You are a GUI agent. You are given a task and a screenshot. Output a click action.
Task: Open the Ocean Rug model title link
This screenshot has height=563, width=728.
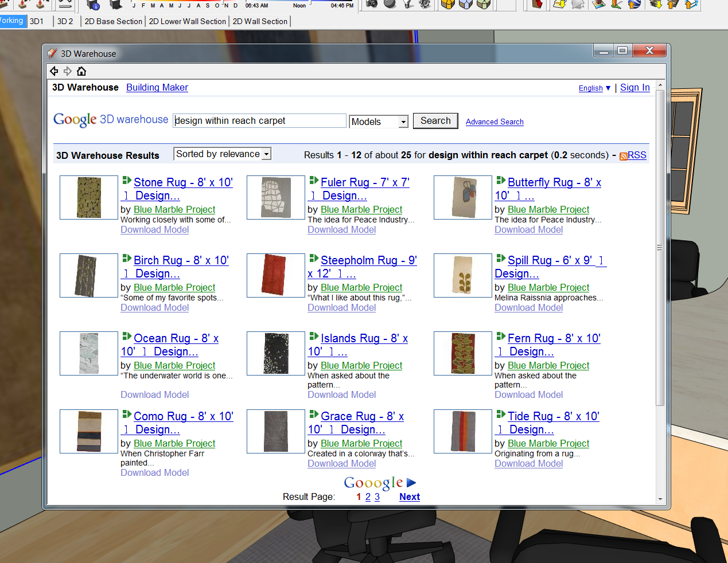(170, 345)
